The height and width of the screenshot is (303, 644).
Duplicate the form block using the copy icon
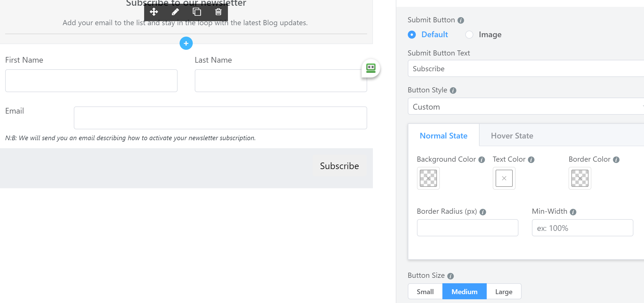197,12
